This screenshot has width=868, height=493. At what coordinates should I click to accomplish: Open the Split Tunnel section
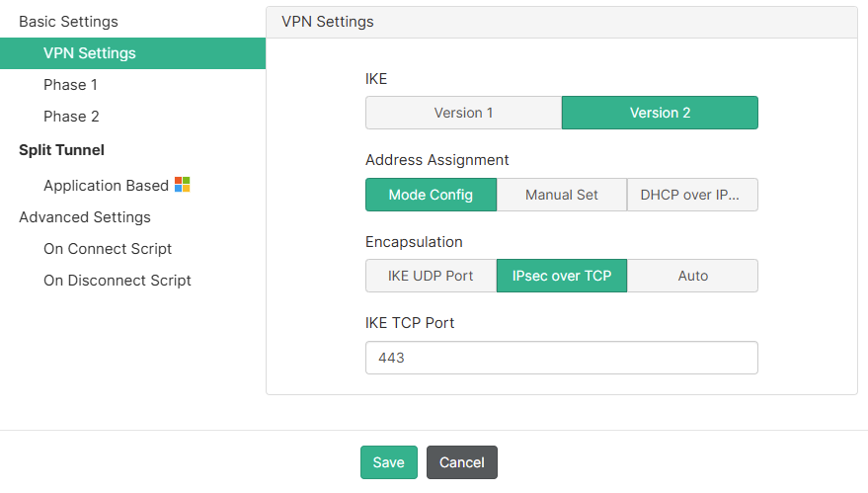pos(61,150)
